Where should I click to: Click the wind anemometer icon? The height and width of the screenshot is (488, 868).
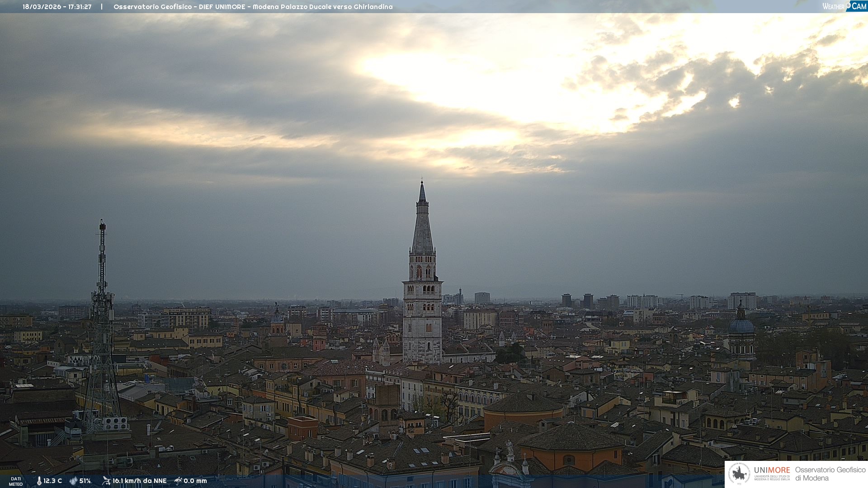[x=106, y=481]
